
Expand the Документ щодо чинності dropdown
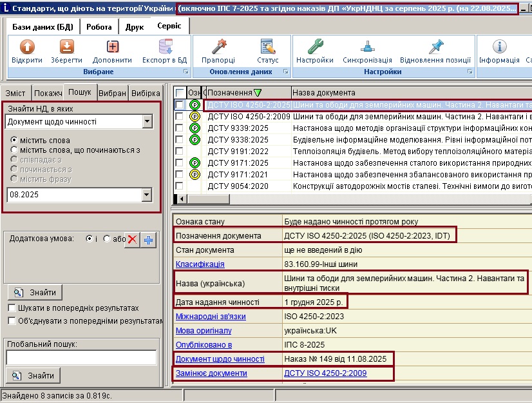147,122
